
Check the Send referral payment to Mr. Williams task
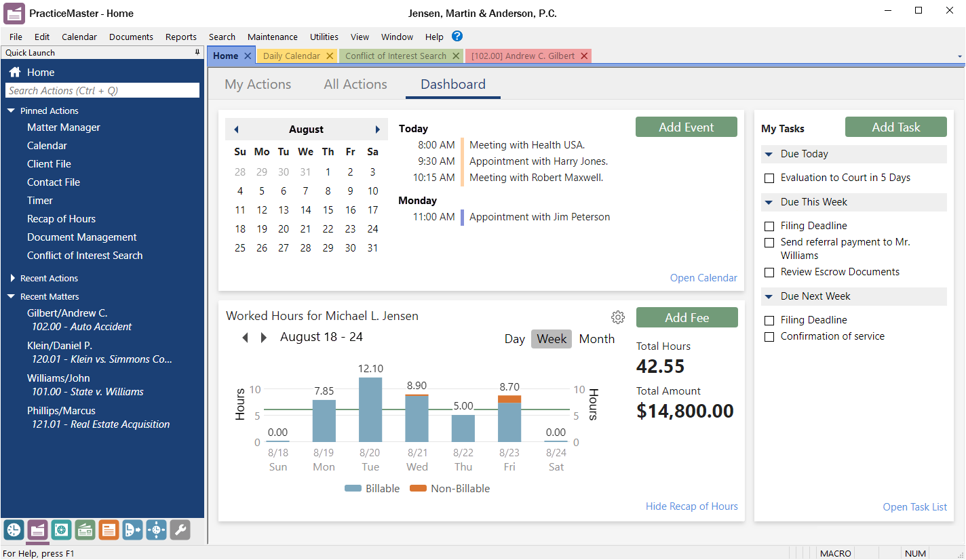click(769, 243)
